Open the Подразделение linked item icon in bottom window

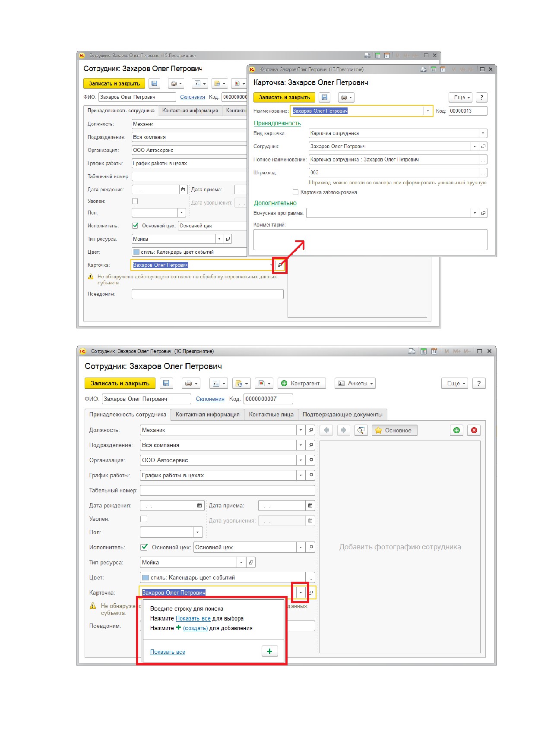[310, 445]
